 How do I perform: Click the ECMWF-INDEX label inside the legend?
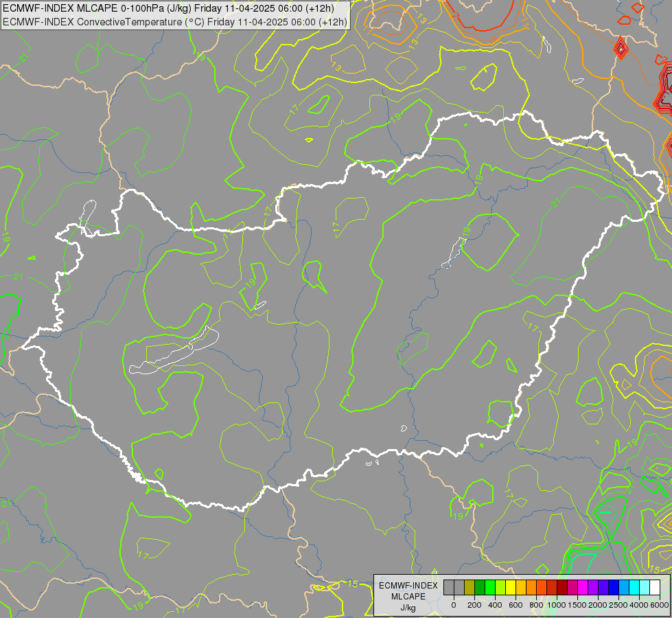[408, 586]
